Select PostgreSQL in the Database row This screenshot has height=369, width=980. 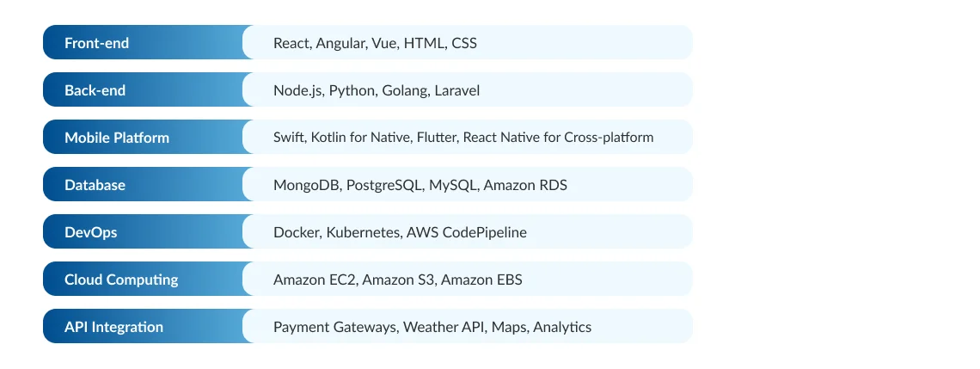(x=383, y=185)
